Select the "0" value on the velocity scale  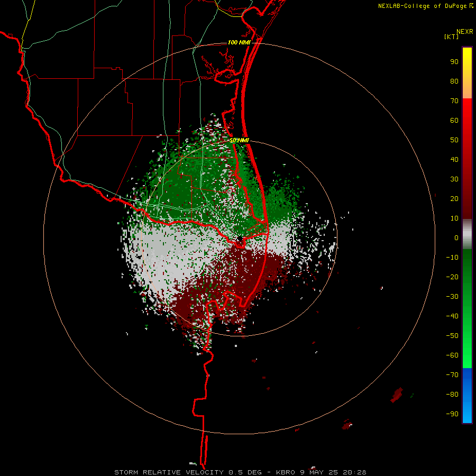456,238
